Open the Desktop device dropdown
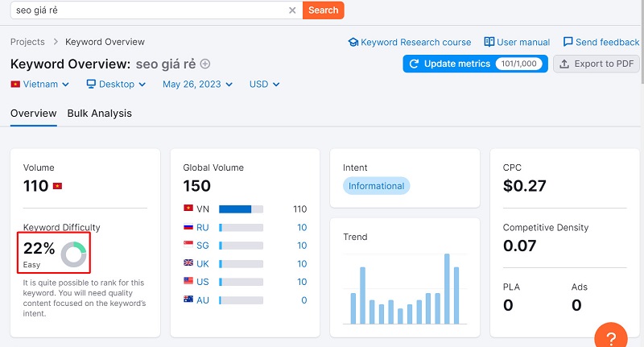Viewport: 644px width, 347px height. coord(116,85)
